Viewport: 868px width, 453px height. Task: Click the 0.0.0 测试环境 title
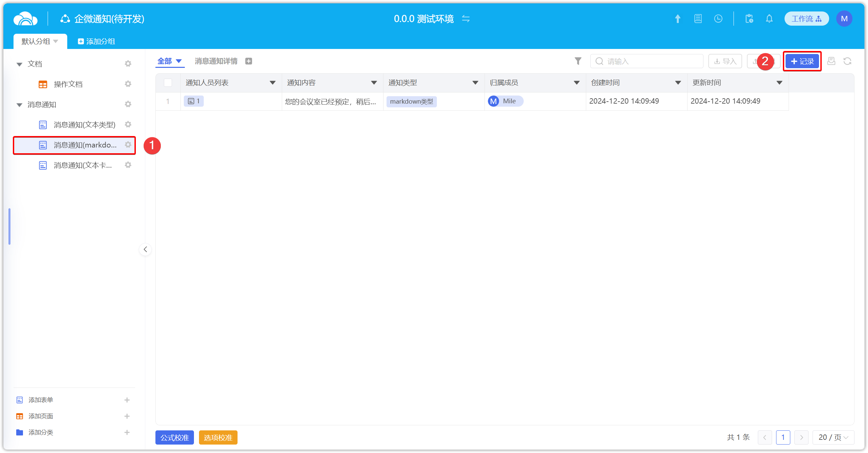423,19
